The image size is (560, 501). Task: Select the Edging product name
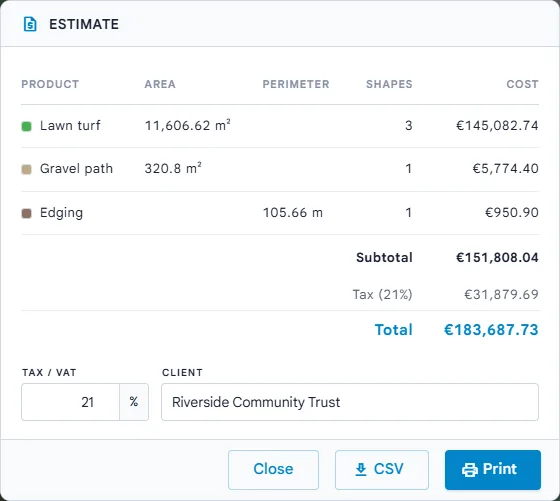[61, 213]
